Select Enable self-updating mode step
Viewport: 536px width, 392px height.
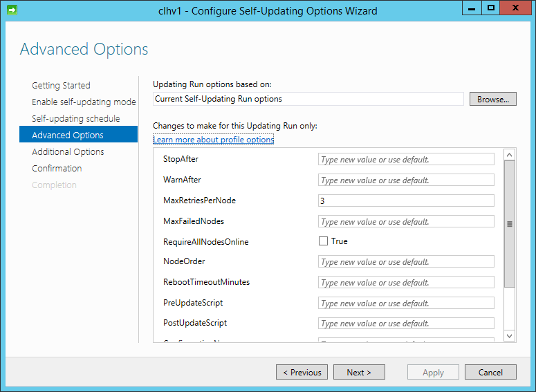coord(84,102)
